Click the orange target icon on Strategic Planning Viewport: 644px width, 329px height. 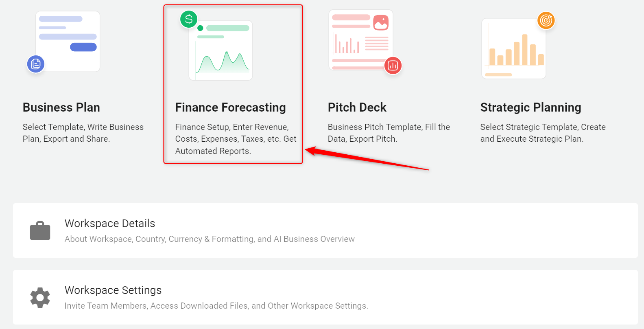tap(546, 20)
